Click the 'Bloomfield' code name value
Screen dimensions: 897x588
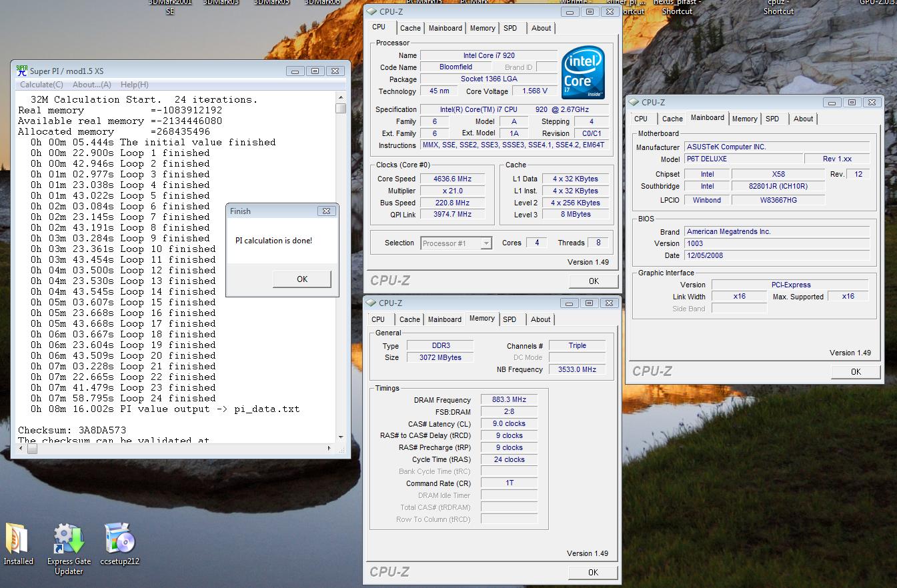[x=456, y=67]
